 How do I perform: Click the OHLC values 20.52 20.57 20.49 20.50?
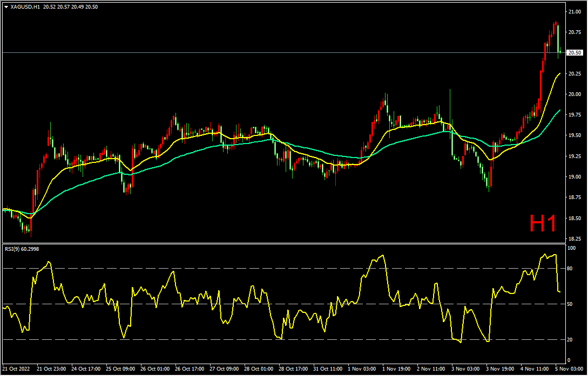[71, 6]
